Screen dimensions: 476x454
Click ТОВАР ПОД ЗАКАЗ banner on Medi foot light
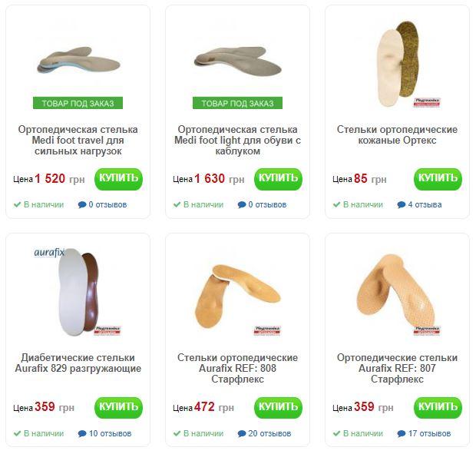tap(237, 103)
